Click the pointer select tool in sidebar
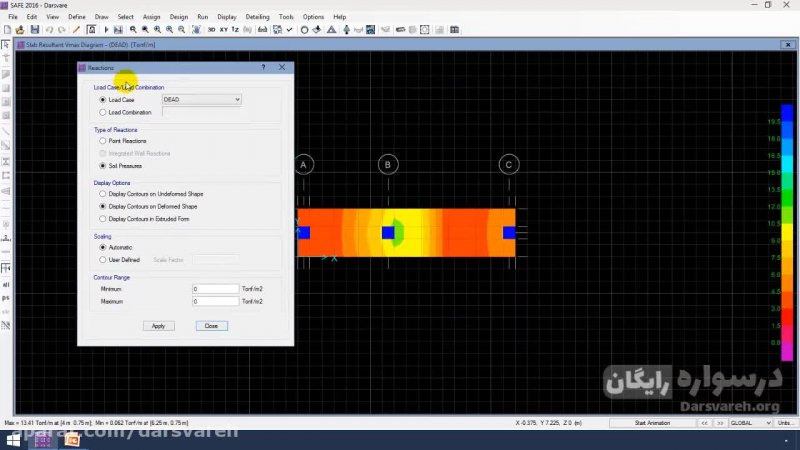The width and height of the screenshot is (800, 450). pos(6,45)
